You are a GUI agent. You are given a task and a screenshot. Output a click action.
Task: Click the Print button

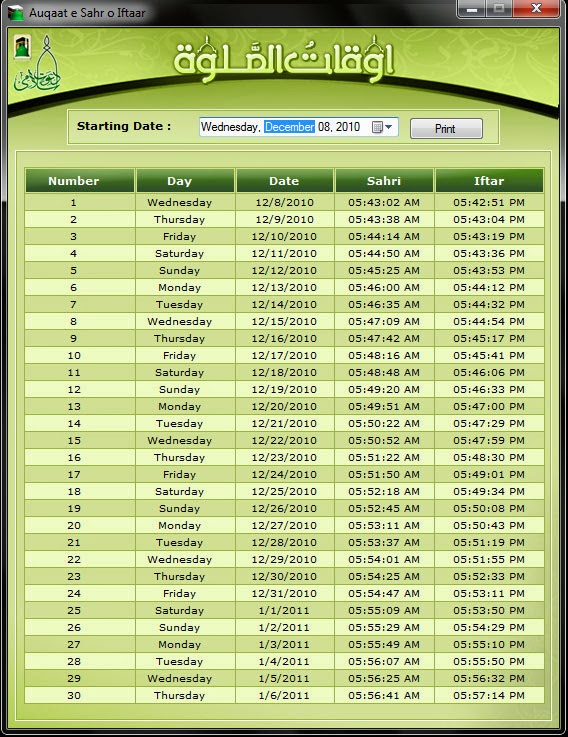pyautogui.click(x=446, y=128)
